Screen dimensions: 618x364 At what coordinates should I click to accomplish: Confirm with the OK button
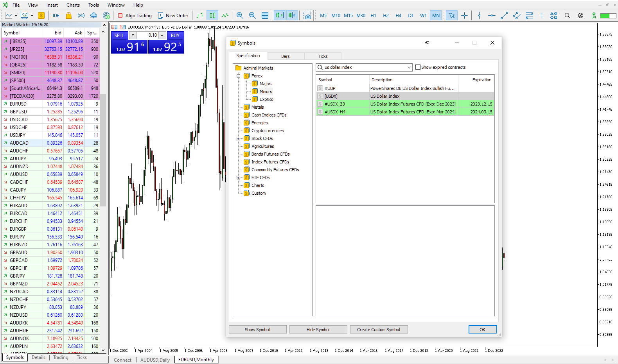[483, 330]
